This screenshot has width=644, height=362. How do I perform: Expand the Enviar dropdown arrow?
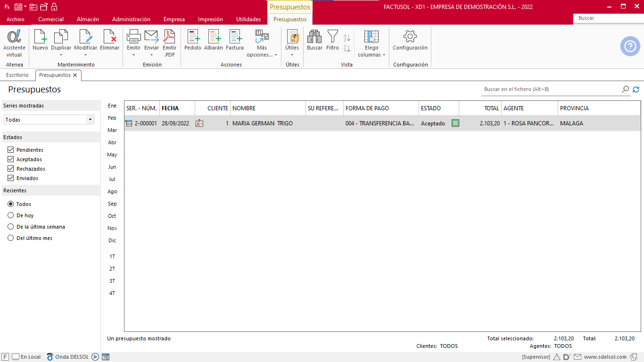(x=152, y=55)
